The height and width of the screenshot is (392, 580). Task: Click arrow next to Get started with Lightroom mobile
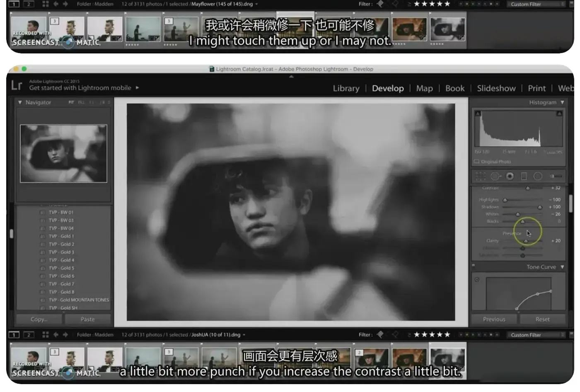pos(137,88)
